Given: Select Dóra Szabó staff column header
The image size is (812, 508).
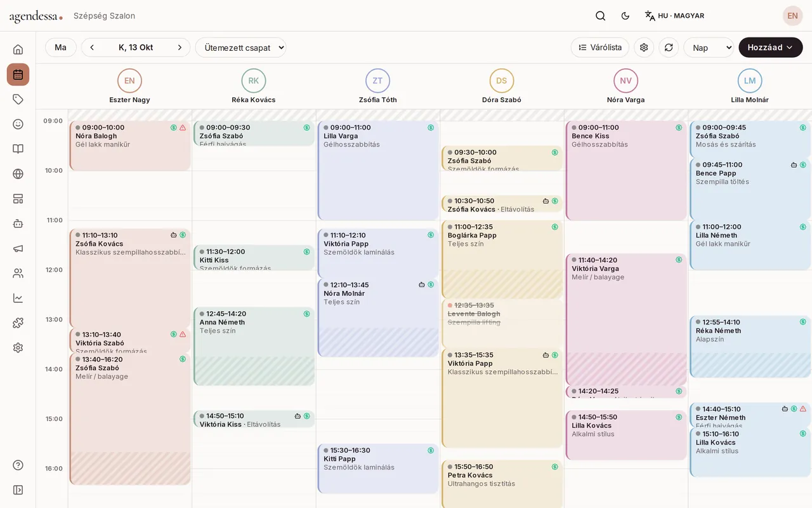Looking at the screenshot, I should [502, 86].
